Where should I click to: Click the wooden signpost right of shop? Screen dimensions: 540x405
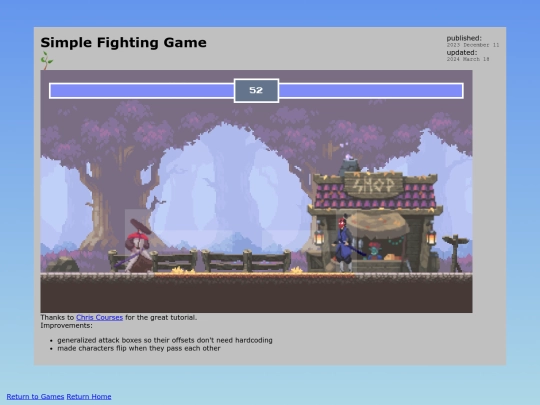point(455,253)
